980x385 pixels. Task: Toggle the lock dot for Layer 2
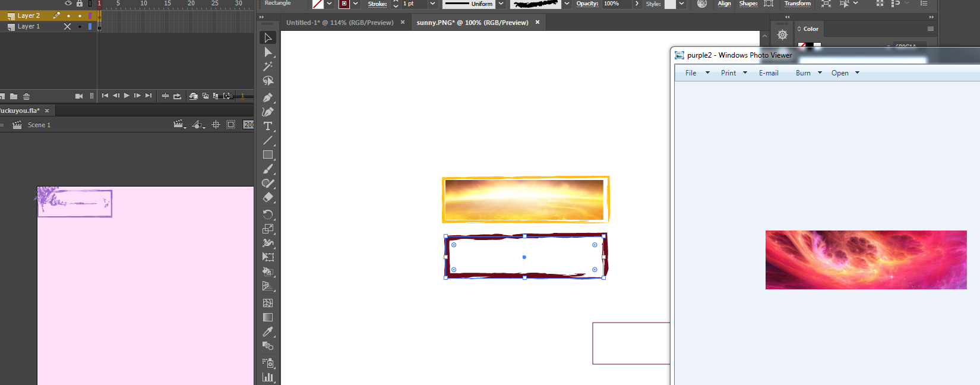[80, 16]
